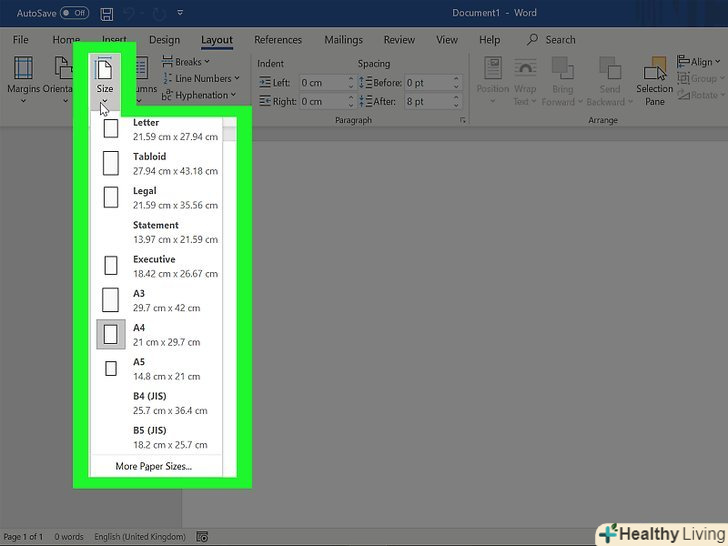This screenshot has height=546, width=728.
Task: Open the Help tab
Action: 490,40
